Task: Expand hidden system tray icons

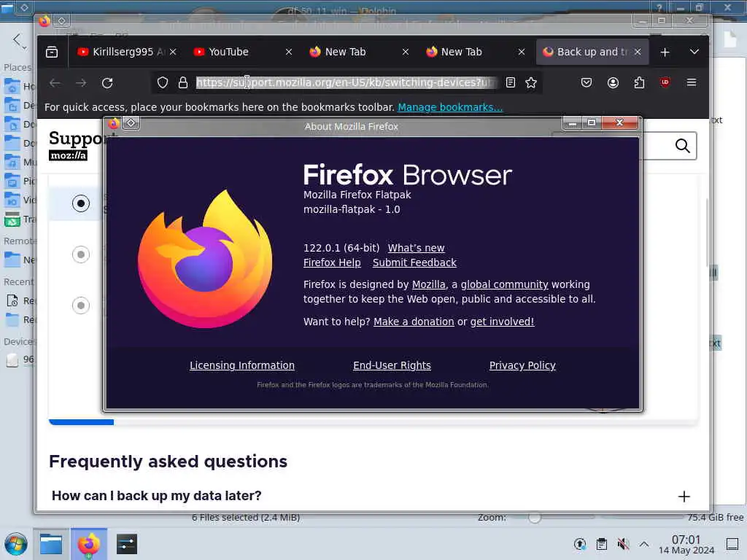Action: [644, 544]
